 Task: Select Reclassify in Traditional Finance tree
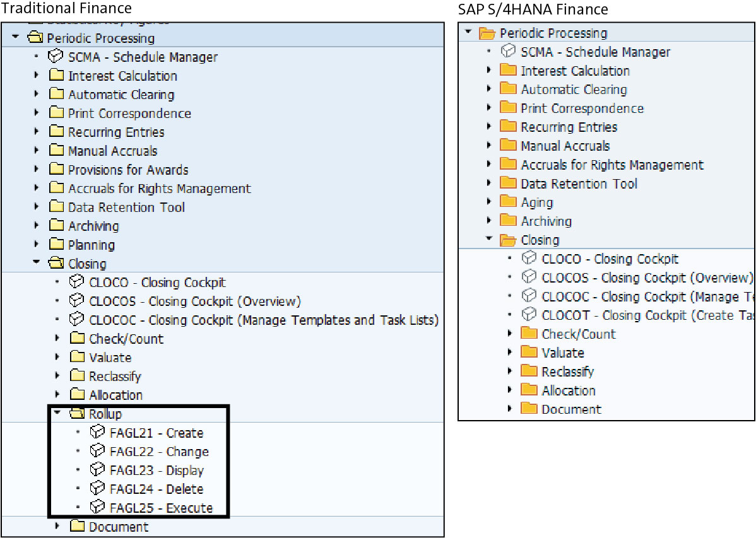[x=115, y=376]
